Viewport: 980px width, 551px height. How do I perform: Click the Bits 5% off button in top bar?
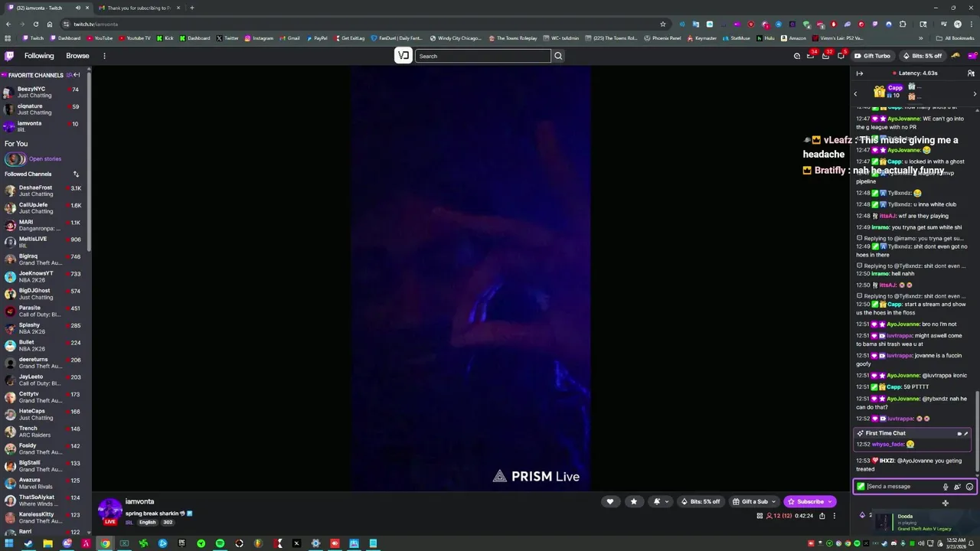[x=922, y=56]
